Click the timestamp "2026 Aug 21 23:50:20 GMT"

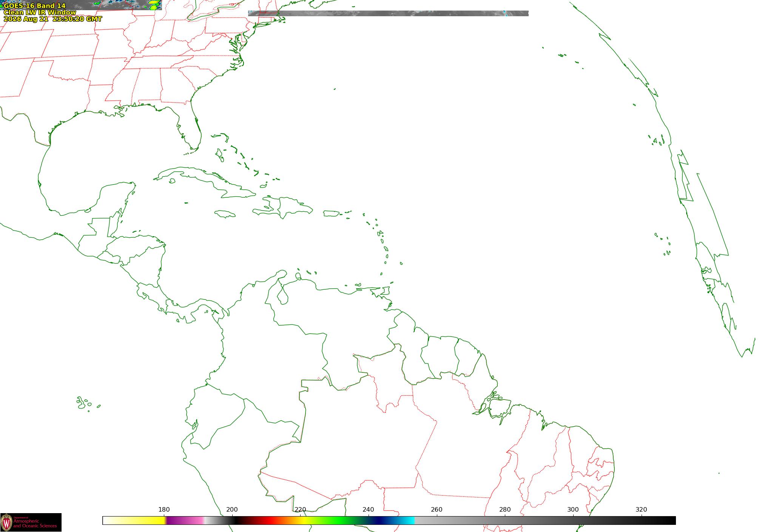tap(52, 19)
